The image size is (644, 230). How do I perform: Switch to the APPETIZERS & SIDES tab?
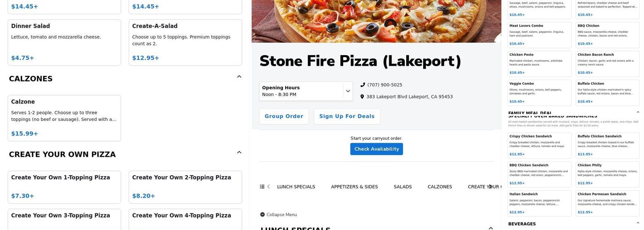354,187
